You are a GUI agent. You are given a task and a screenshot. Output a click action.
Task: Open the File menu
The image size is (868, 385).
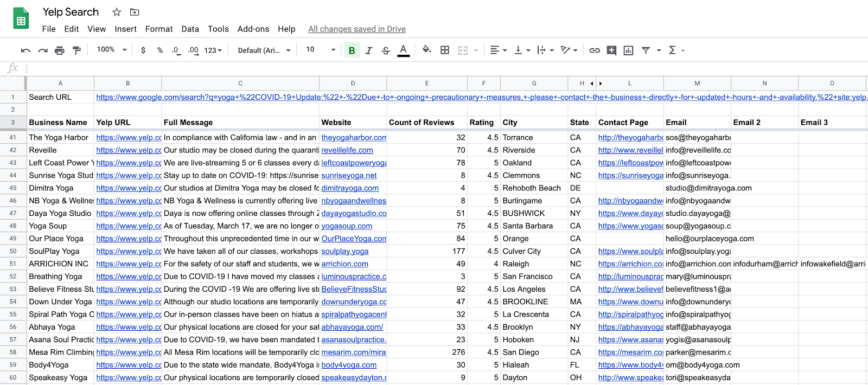pyautogui.click(x=49, y=29)
